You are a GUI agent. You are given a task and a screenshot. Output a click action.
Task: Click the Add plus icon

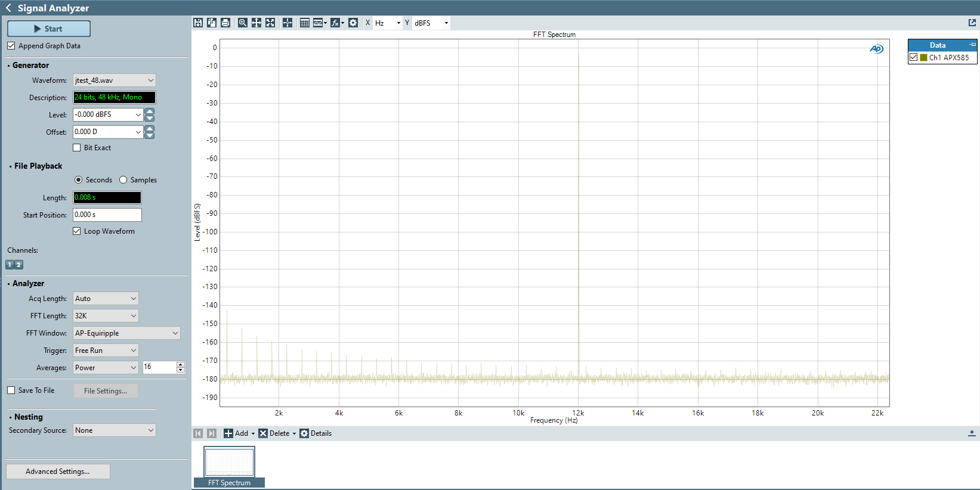(228, 433)
